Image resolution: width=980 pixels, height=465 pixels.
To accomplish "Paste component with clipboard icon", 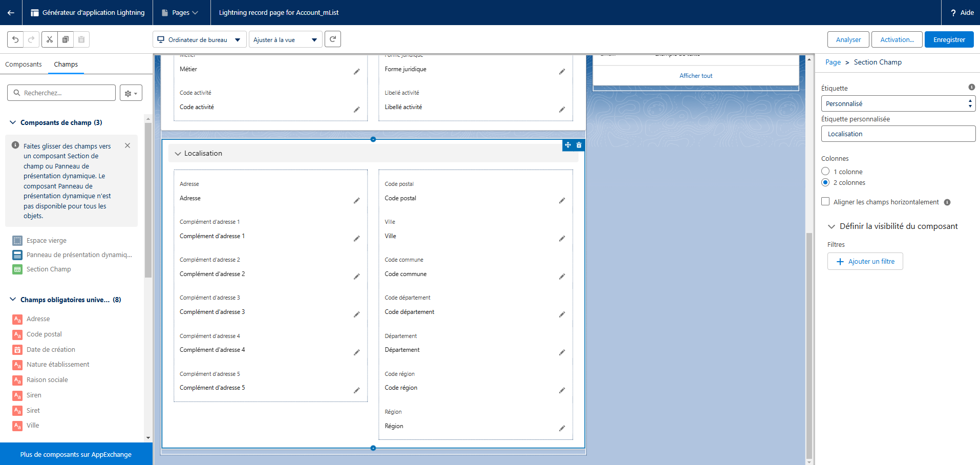I will point(81,39).
